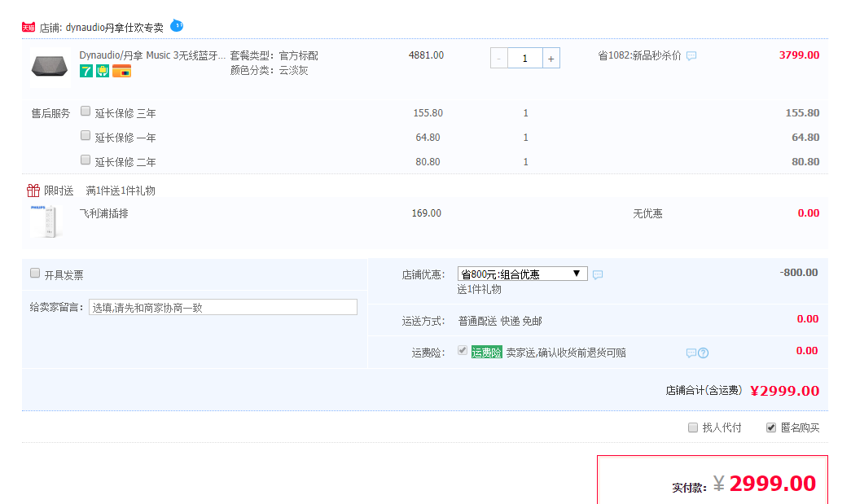Open the note icon beside 新品秒杀价

coord(691,56)
